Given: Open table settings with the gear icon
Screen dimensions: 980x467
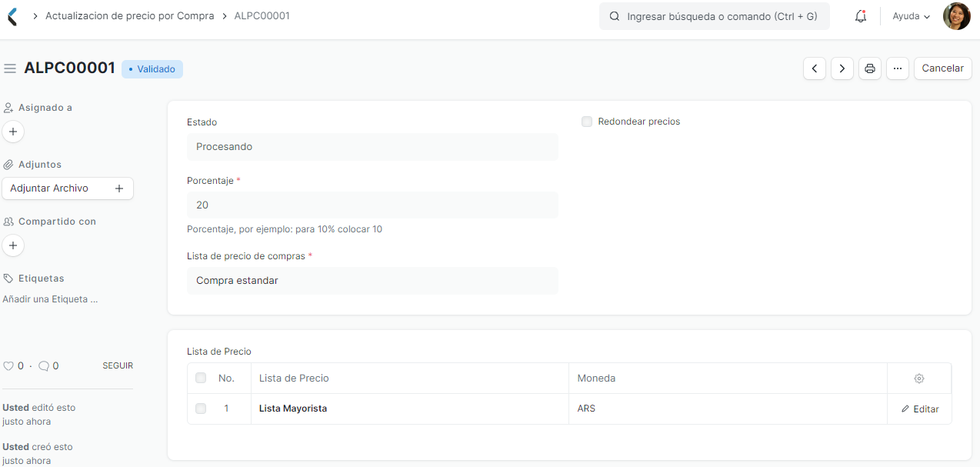Looking at the screenshot, I should [x=919, y=378].
